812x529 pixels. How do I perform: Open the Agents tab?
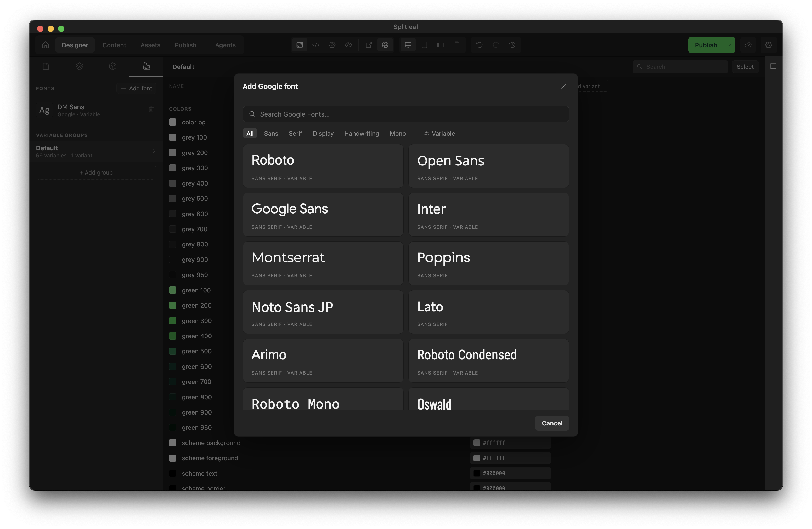pyautogui.click(x=225, y=45)
